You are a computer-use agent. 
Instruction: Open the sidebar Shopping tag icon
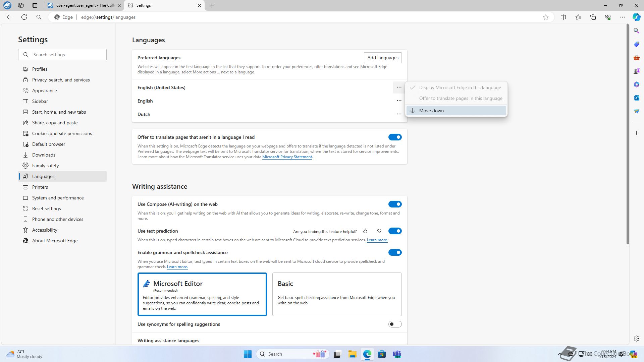pyautogui.click(x=637, y=44)
